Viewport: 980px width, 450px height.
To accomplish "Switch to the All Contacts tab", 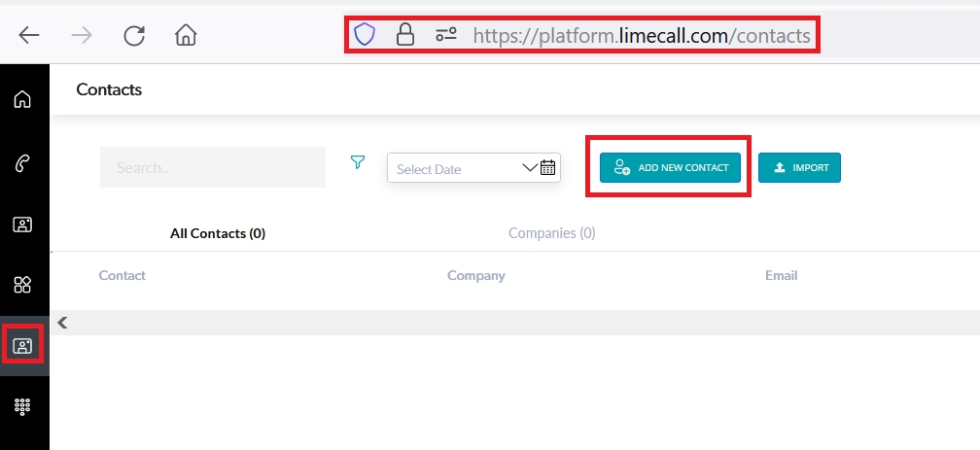I will 217,233.
